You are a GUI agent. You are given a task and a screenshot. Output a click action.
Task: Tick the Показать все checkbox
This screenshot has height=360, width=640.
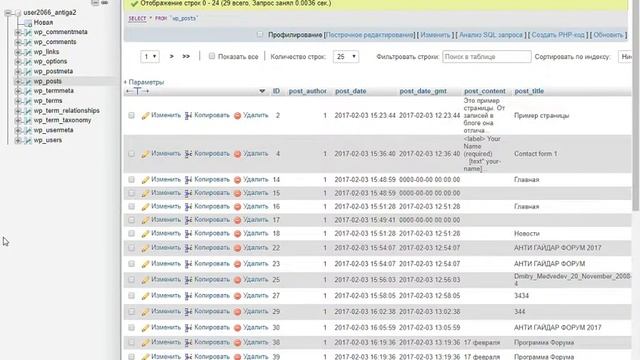click(212, 56)
